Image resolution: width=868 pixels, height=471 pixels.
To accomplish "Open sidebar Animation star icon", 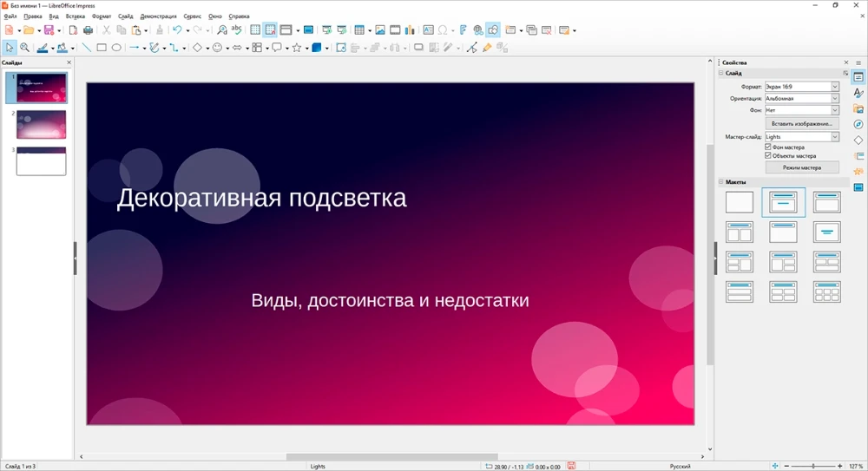I will click(858, 172).
